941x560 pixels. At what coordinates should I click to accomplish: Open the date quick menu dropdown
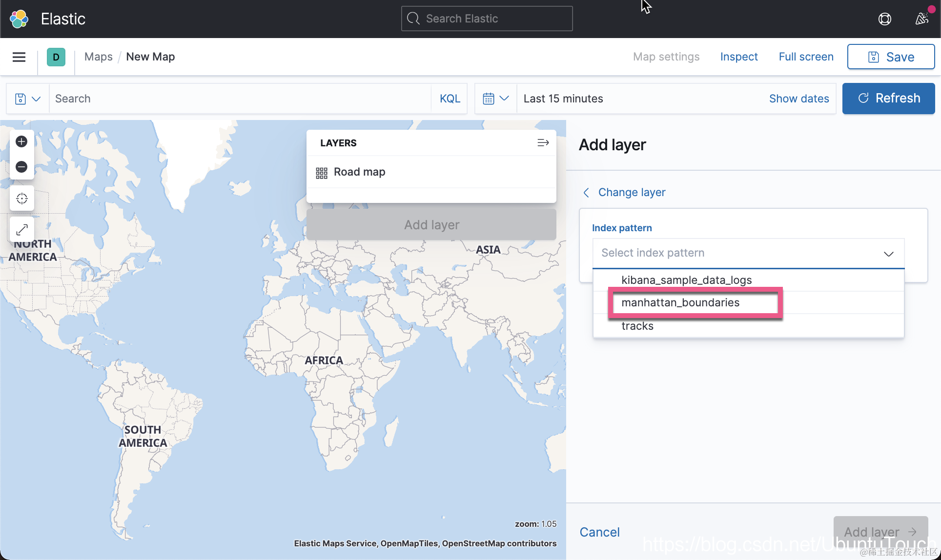point(495,99)
